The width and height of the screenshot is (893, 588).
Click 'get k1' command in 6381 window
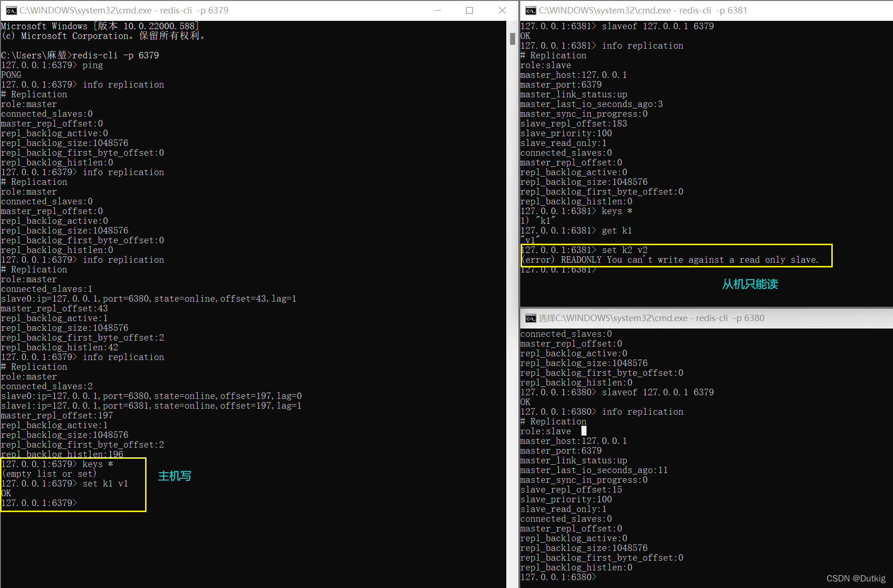point(617,230)
